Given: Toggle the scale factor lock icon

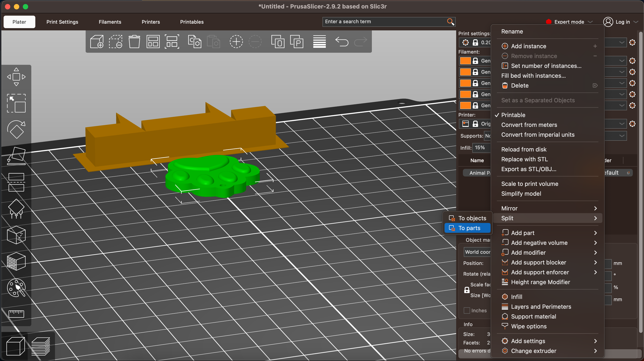Looking at the screenshot, I should pyautogui.click(x=467, y=290).
